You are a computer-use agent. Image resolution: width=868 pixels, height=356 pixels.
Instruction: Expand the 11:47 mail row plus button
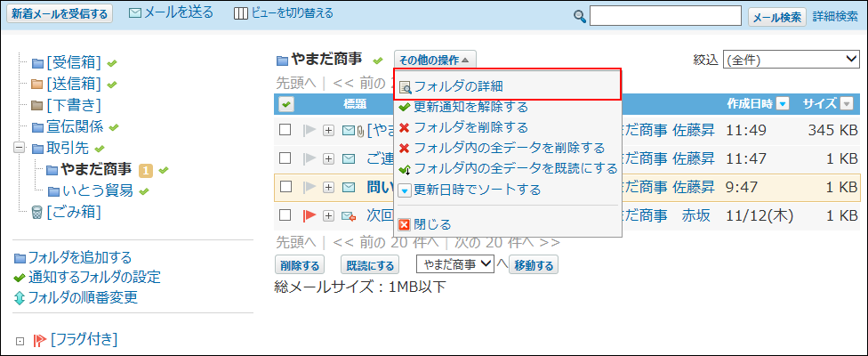[329, 159]
